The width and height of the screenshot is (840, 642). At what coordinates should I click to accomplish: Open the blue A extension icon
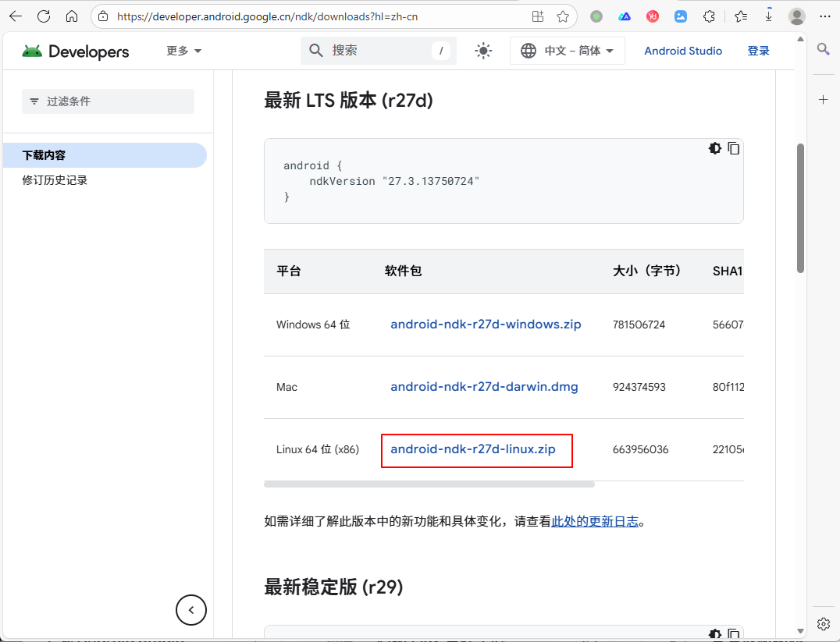click(625, 16)
